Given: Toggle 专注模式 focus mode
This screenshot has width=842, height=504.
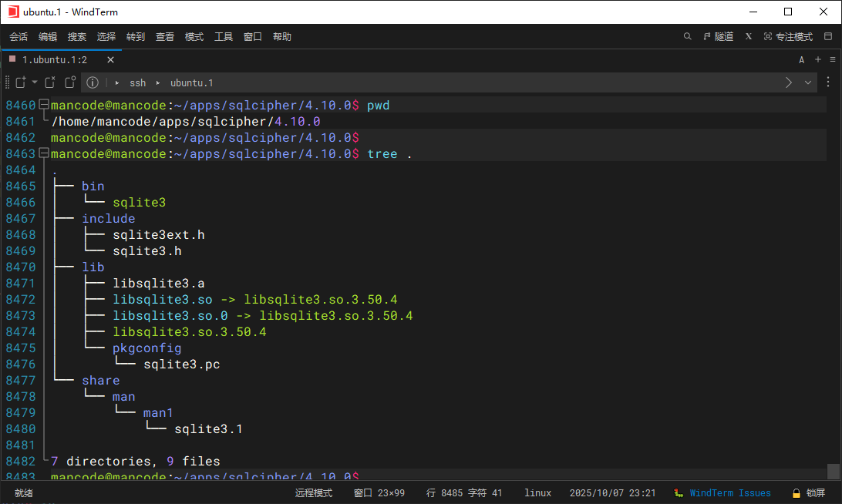Looking at the screenshot, I should [788, 36].
